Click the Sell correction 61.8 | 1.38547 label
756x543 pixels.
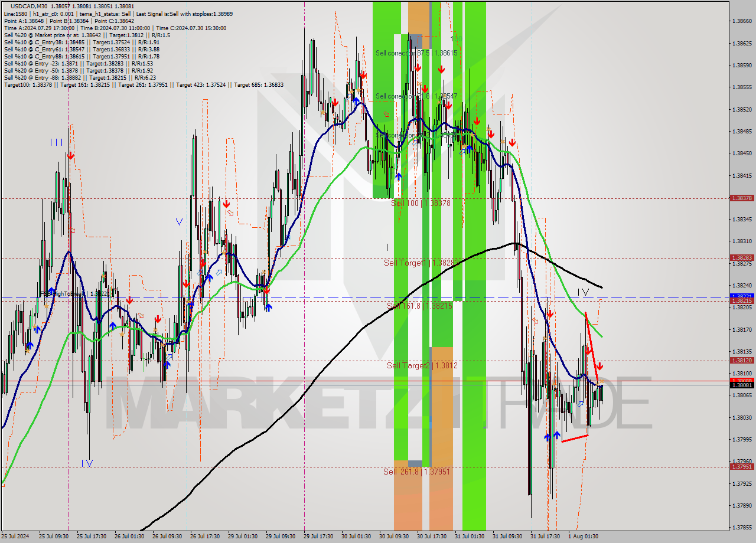pos(416,96)
